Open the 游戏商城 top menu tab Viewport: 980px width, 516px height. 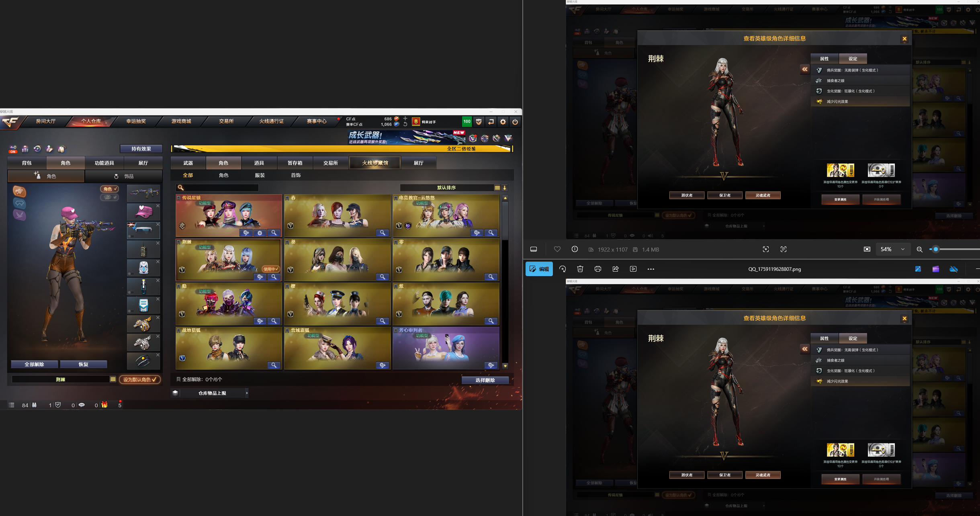click(181, 121)
